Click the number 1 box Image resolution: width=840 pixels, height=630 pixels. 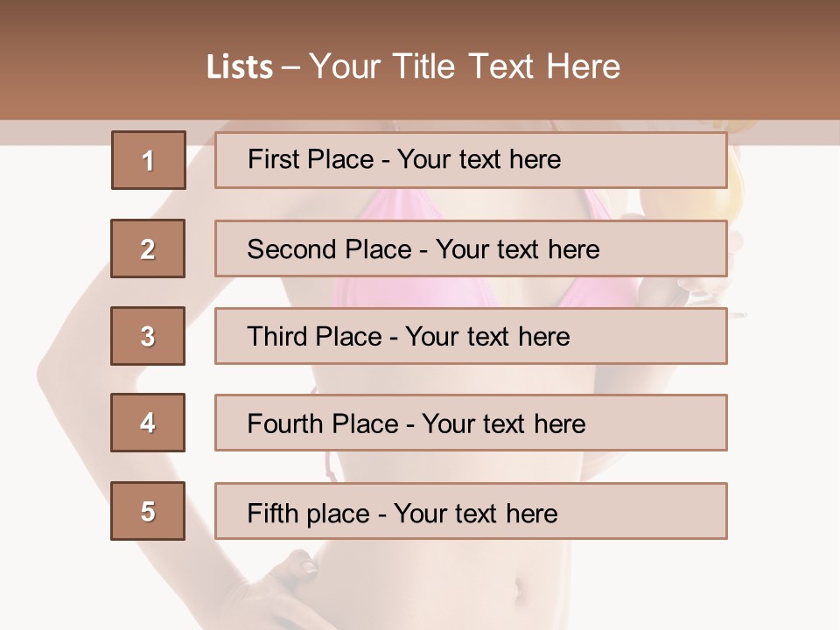148,160
